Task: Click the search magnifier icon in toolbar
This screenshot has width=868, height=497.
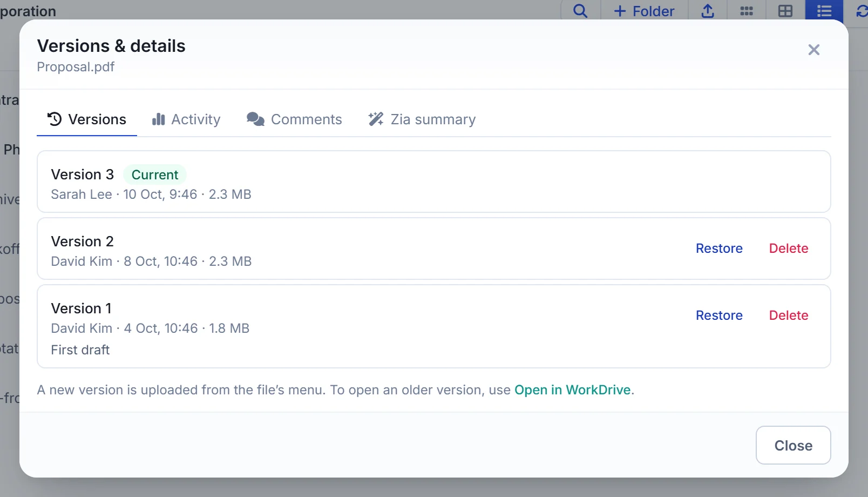Action: point(580,11)
